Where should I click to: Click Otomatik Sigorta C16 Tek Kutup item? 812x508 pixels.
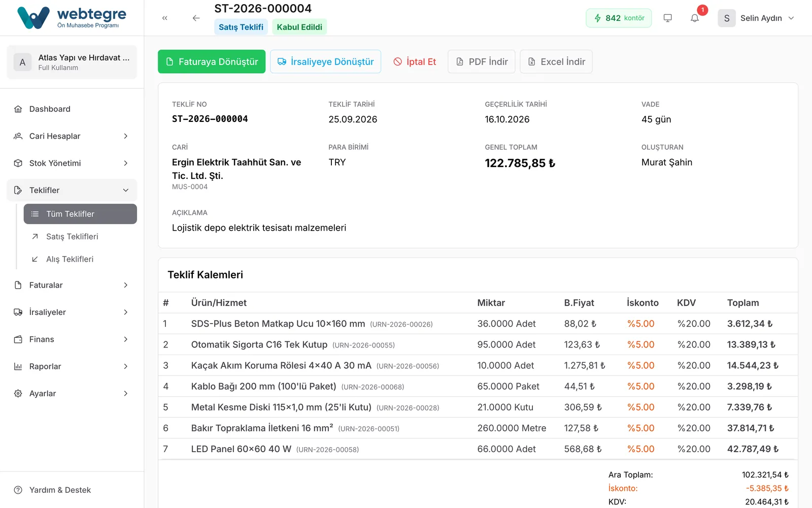click(x=259, y=344)
